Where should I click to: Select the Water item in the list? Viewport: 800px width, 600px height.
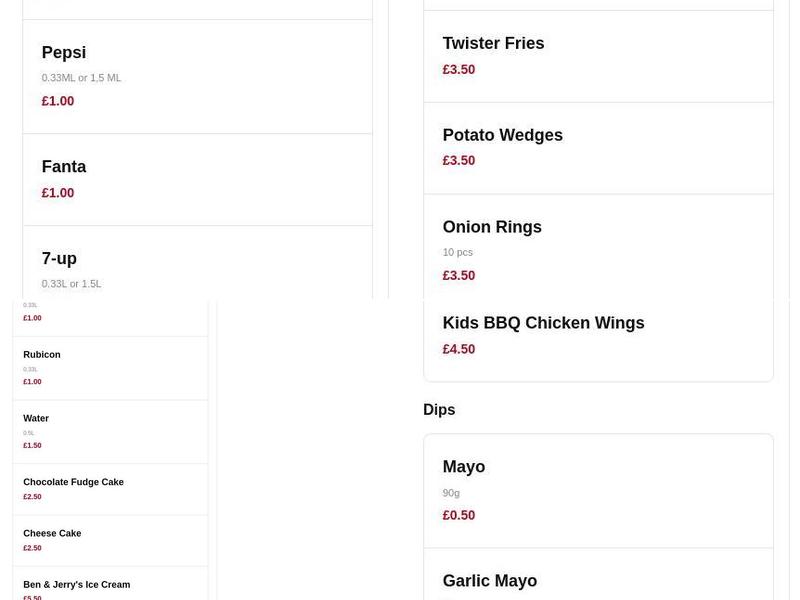(110, 431)
